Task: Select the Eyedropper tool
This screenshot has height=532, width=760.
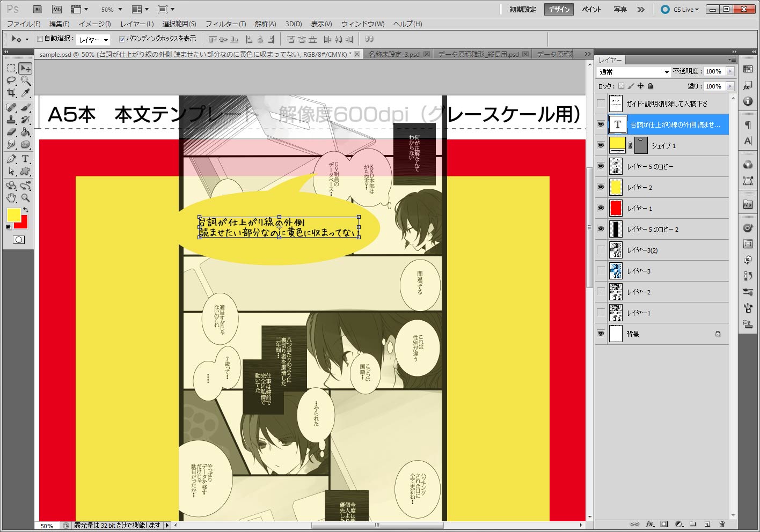Action: click(25, 93)
